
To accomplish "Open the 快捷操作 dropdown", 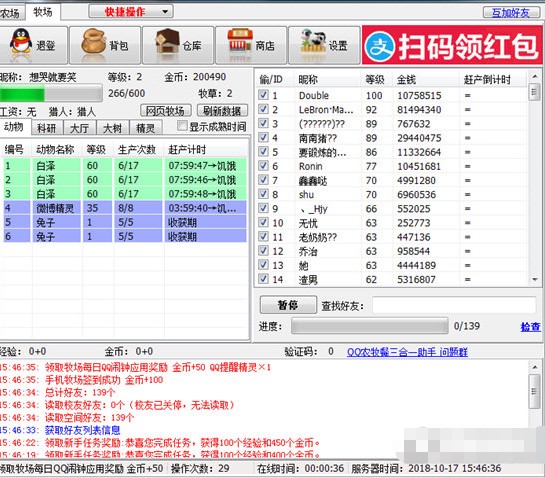I will pyautogui.click(x=131, y=12).
